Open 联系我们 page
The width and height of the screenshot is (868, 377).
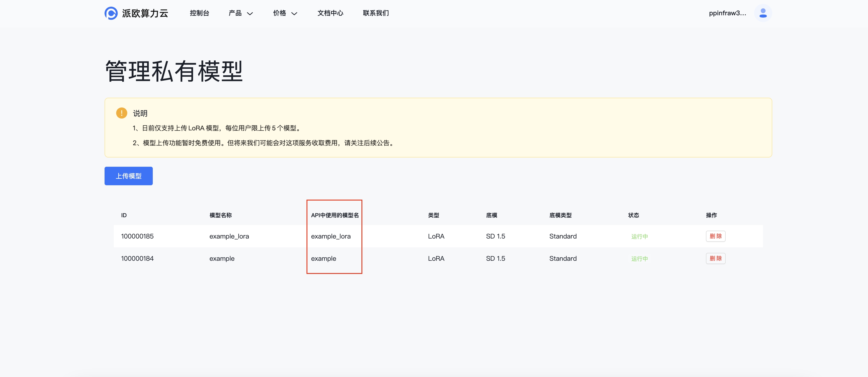click(x=376, y=13)
